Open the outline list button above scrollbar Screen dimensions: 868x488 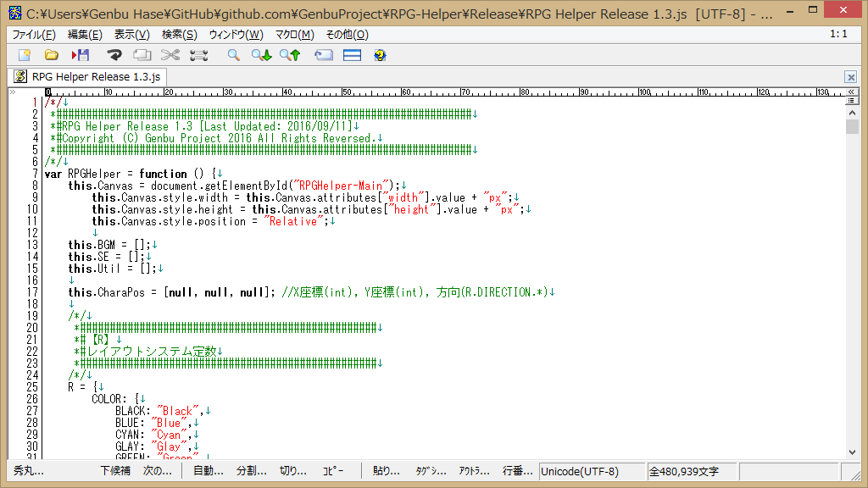click(853, 102)
